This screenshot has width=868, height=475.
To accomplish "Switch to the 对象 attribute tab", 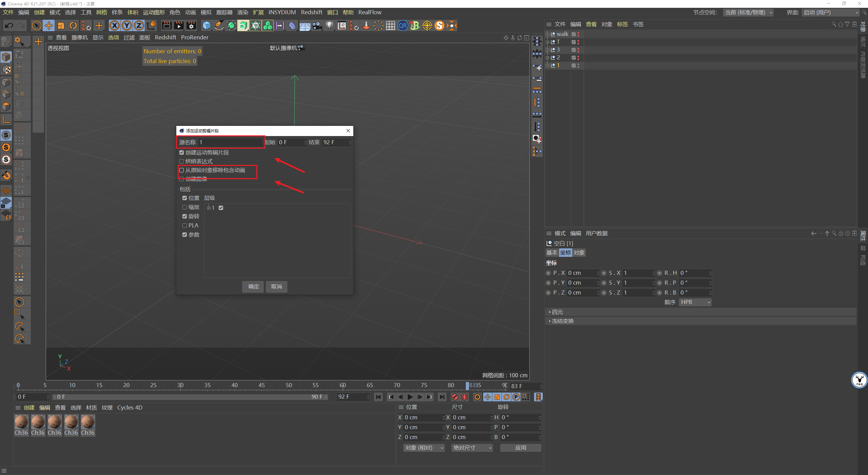I will point(579,252).
